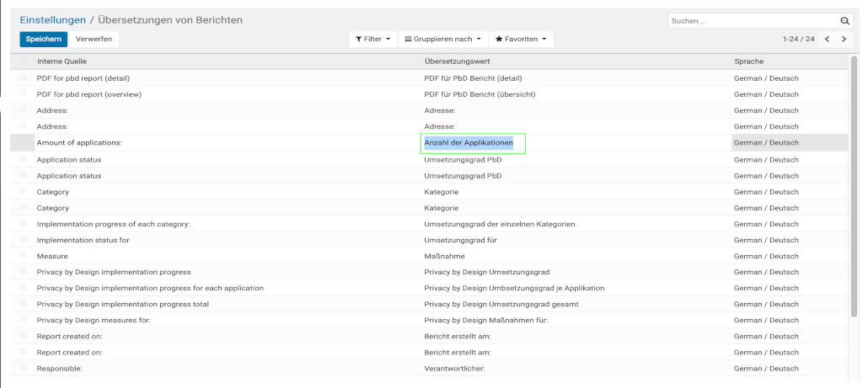Expand the Gruppieren nach menu
The width and height of the screenshot is (868, 388).
click(x=442, y=39)
